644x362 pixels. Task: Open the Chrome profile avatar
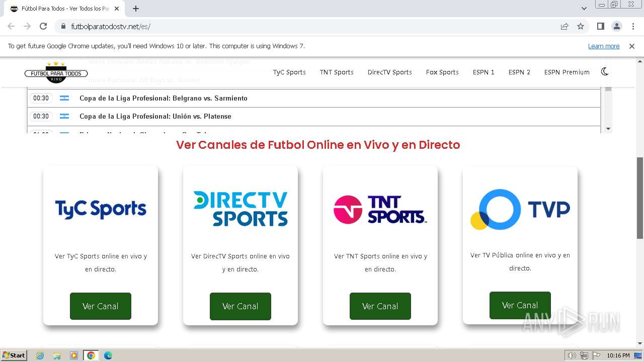point(617,27)
